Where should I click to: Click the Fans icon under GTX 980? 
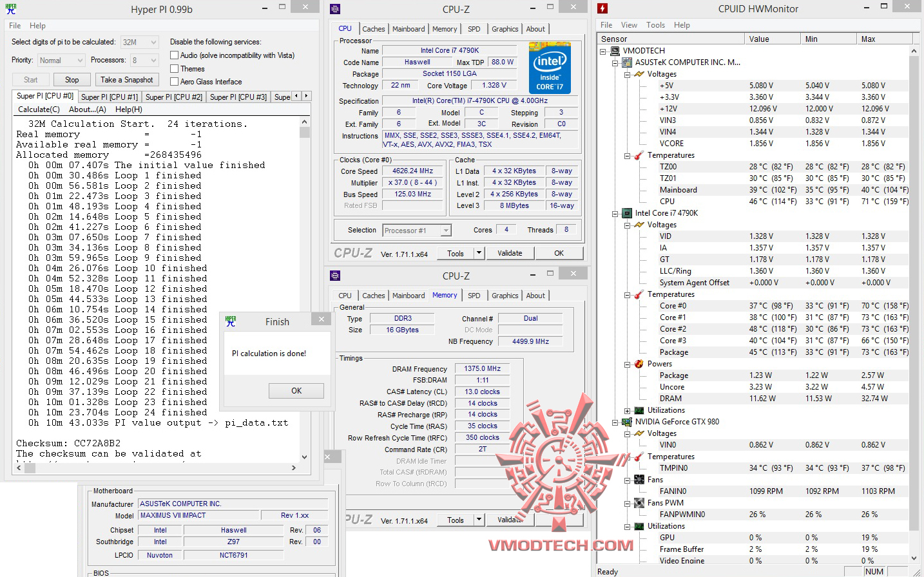[x=639, y=480]
